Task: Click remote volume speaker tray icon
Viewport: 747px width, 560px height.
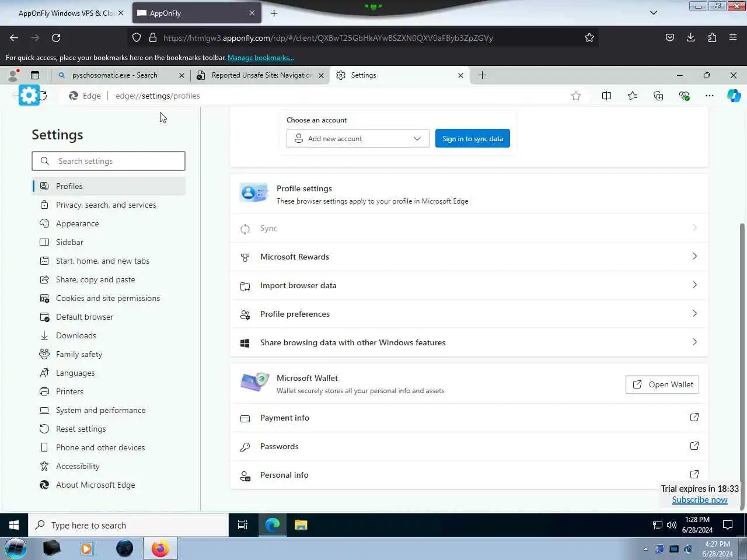Action: tap(672, 525)
